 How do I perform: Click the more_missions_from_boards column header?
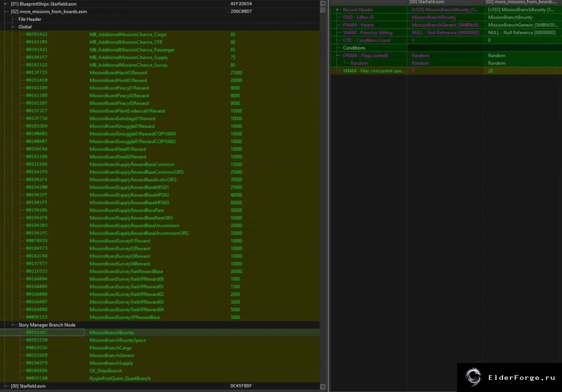[x=523, y=2]
